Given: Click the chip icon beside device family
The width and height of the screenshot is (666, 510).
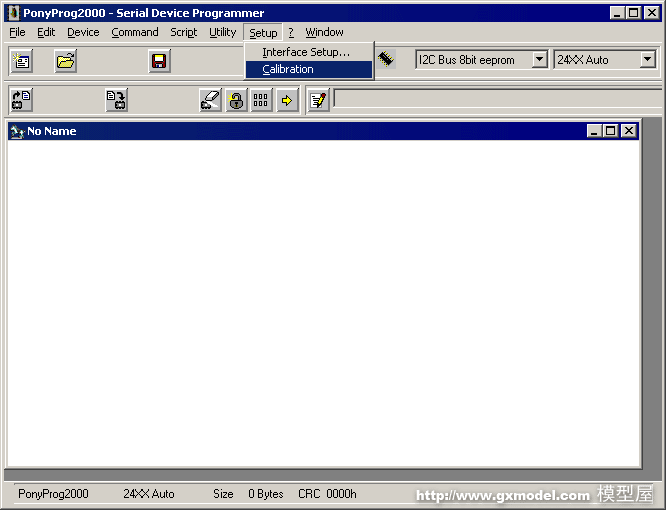Looking at the screenshot, I should coord(387,60).
